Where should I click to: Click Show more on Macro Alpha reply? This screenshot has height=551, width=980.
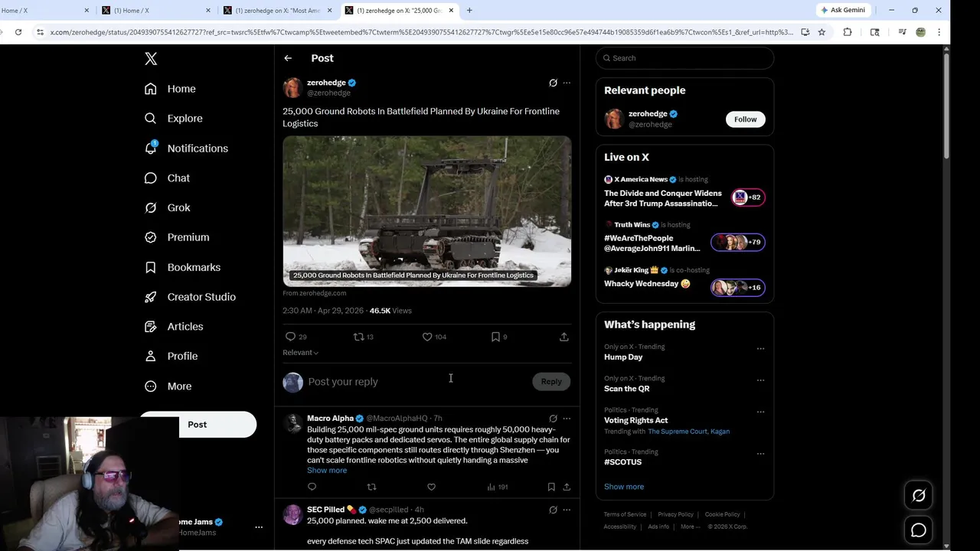pos(327,471)
